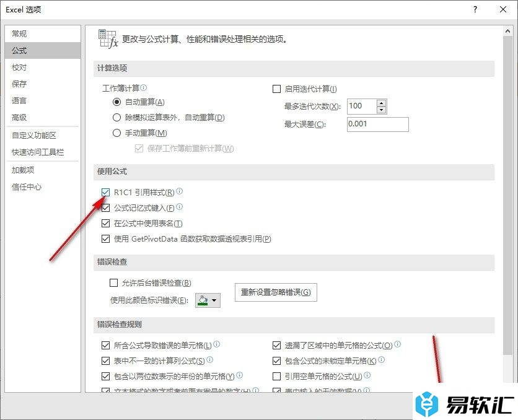The width and height of the screenshot is (518, 420).
Task: Open 快速访问工具栏 settings
Action: coord(43,152)
